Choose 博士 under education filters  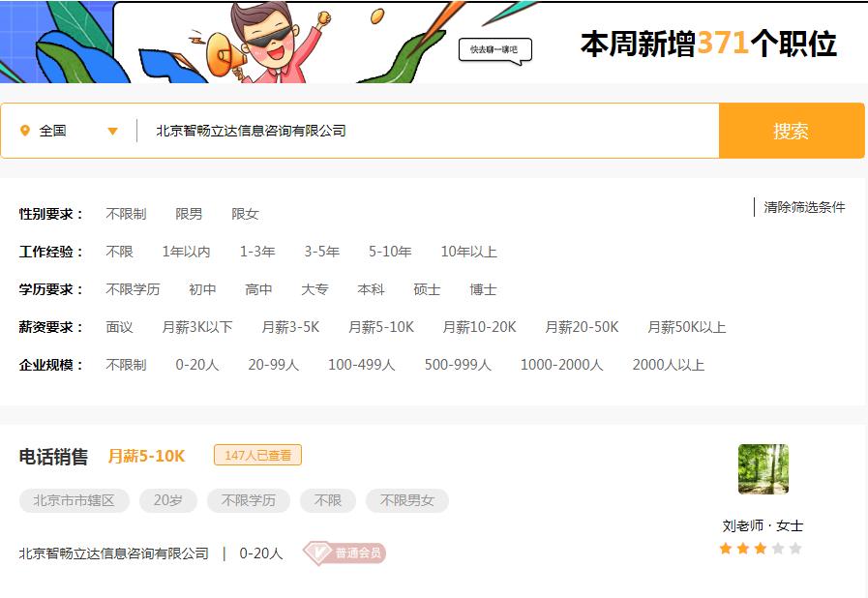(x=482, y=288)
